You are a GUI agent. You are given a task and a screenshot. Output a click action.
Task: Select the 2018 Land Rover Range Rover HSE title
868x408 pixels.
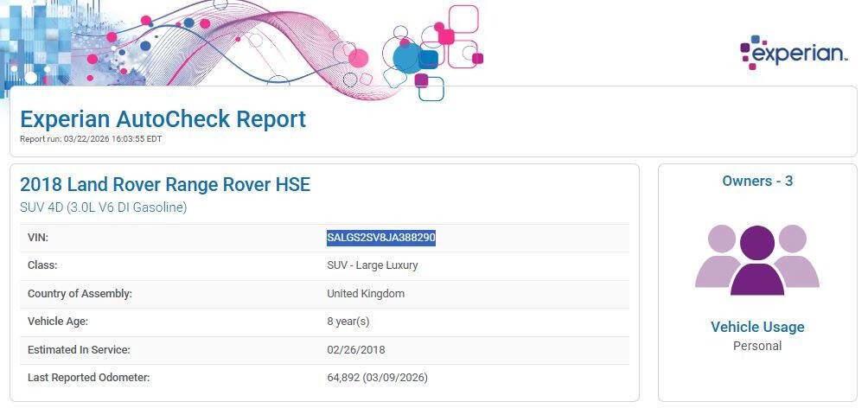coord(164,184)
